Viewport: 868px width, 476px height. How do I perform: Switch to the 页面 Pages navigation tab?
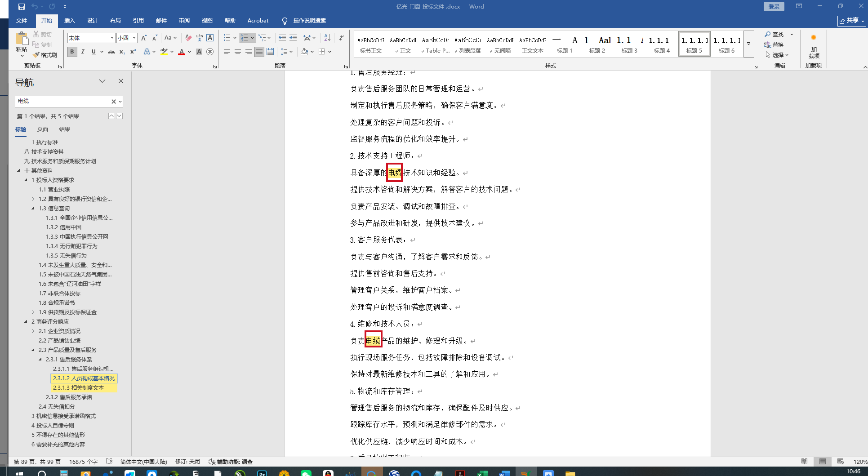pyautogui.click(x=43, y=129)
